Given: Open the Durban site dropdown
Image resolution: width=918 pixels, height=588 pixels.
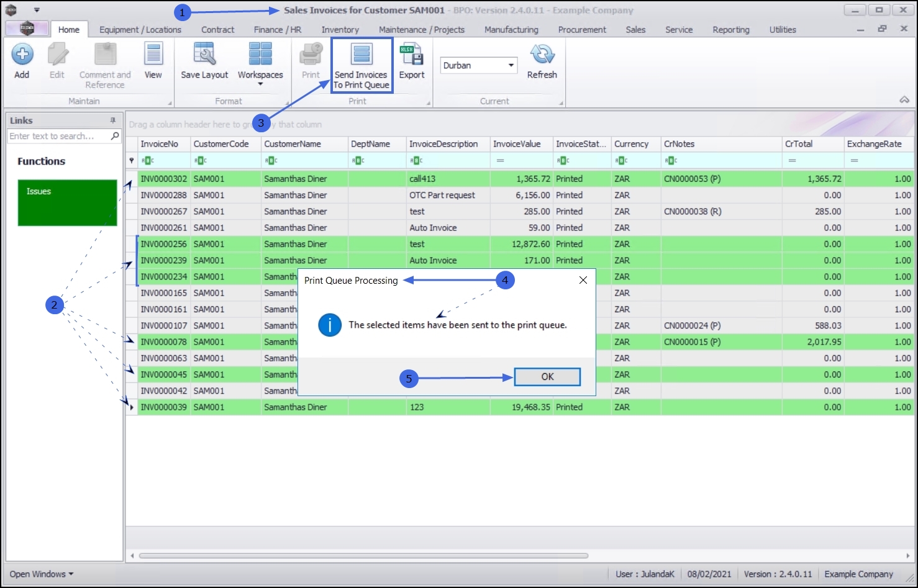Looking at the screenshot, I should [511, 65].
